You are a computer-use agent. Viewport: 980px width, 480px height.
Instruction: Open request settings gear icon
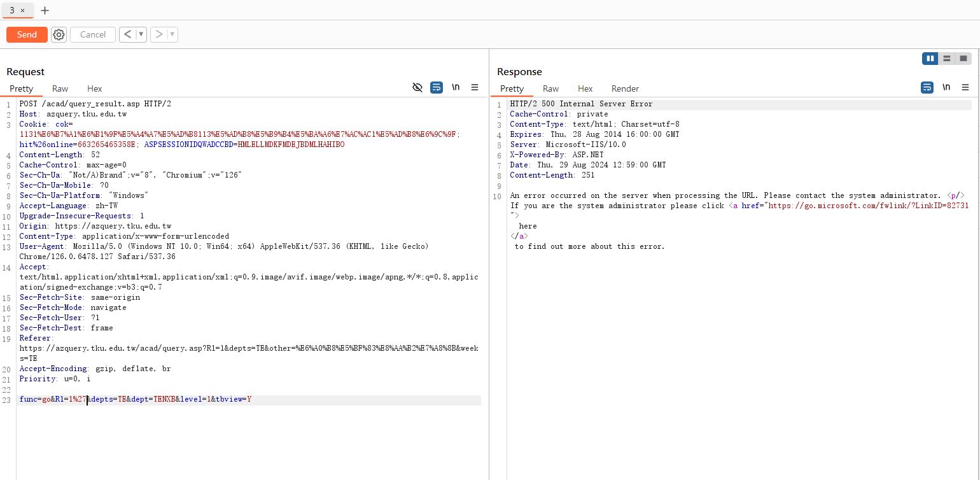tap(59, 35)
